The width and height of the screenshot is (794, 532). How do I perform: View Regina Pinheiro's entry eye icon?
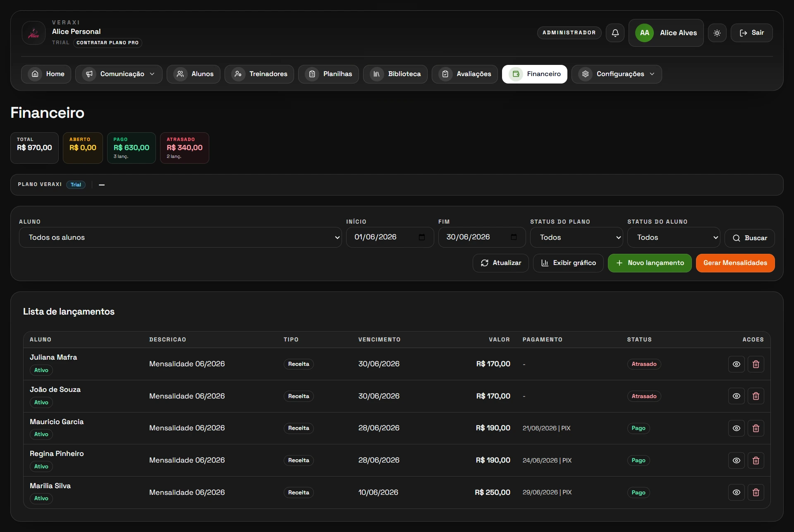pos(737,460)
